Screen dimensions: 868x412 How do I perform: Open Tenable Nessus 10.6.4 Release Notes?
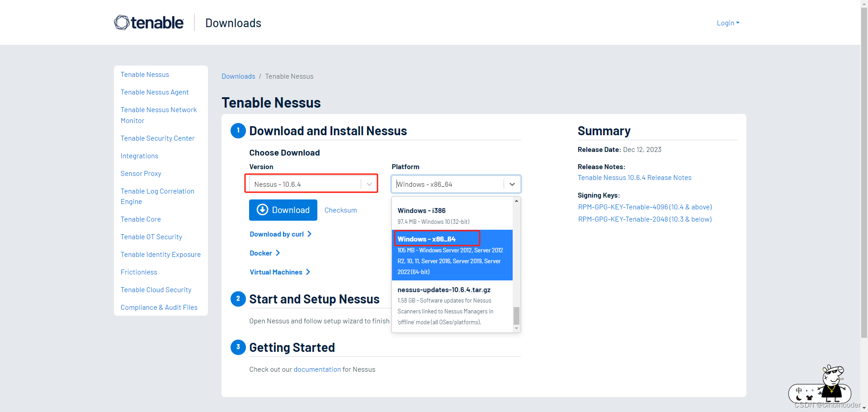click(x=634, y=178)
